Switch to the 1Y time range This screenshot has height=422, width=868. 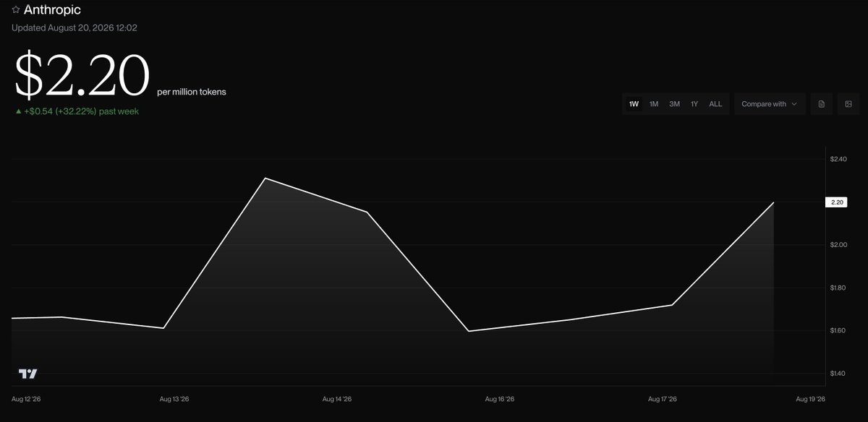coord(694,104)
